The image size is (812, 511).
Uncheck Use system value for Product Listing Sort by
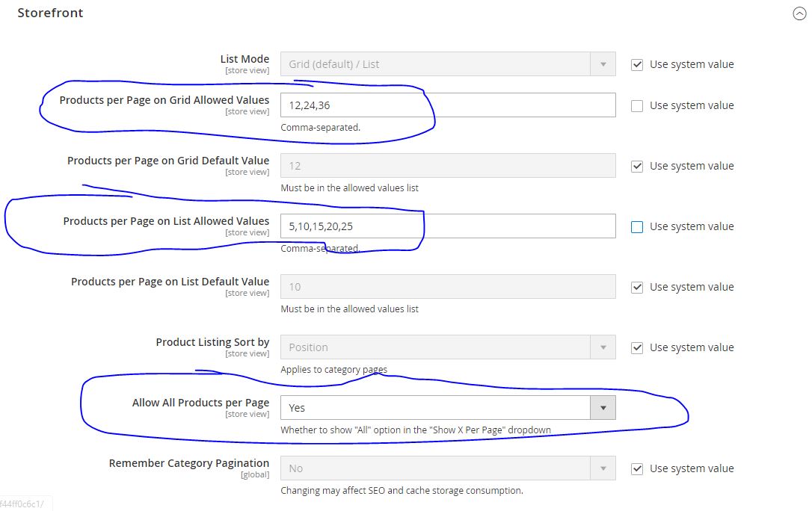636,347
